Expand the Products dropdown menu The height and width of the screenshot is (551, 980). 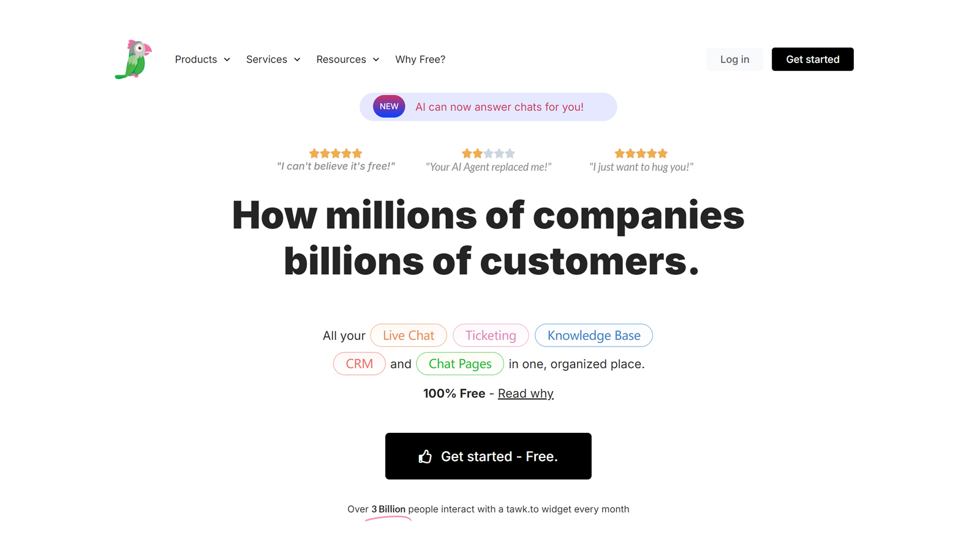tap(202, 59)
